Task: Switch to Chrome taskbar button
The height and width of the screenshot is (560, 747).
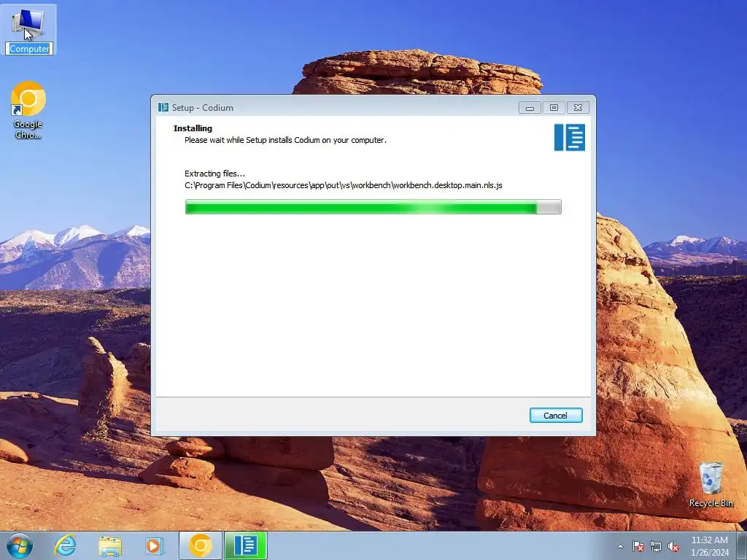Action: point(200,545)
